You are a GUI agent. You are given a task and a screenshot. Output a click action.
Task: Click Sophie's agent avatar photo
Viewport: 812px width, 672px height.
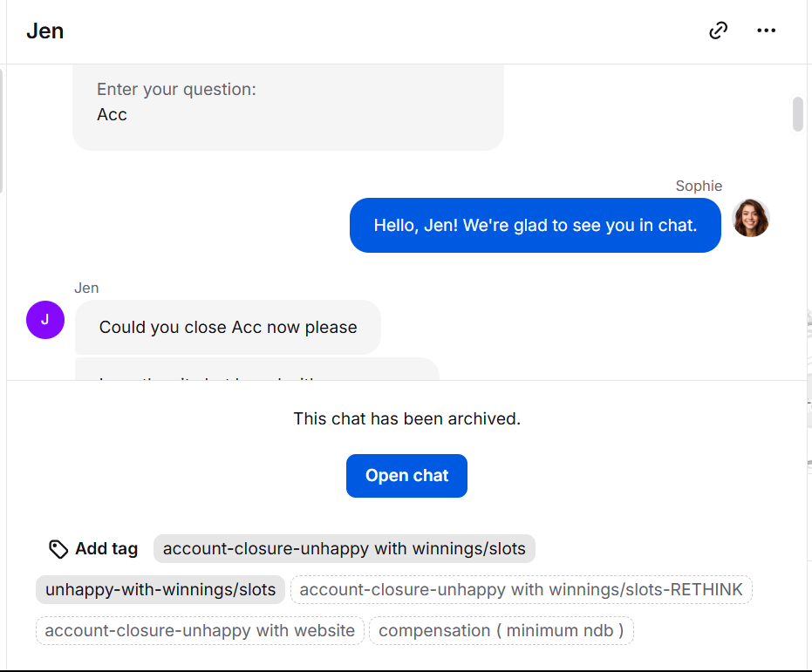click(750, 218)
